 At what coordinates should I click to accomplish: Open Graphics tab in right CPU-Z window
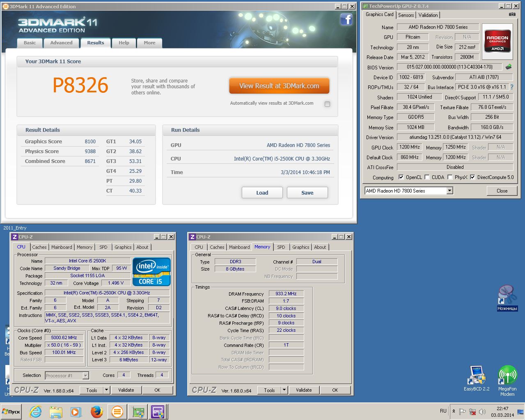[300, 247]
